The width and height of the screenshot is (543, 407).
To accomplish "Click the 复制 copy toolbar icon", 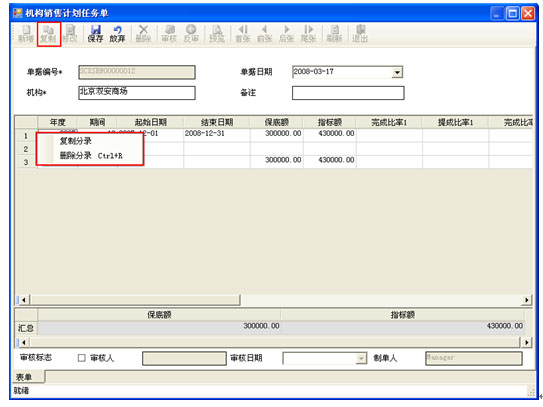I will pos(48,34).
